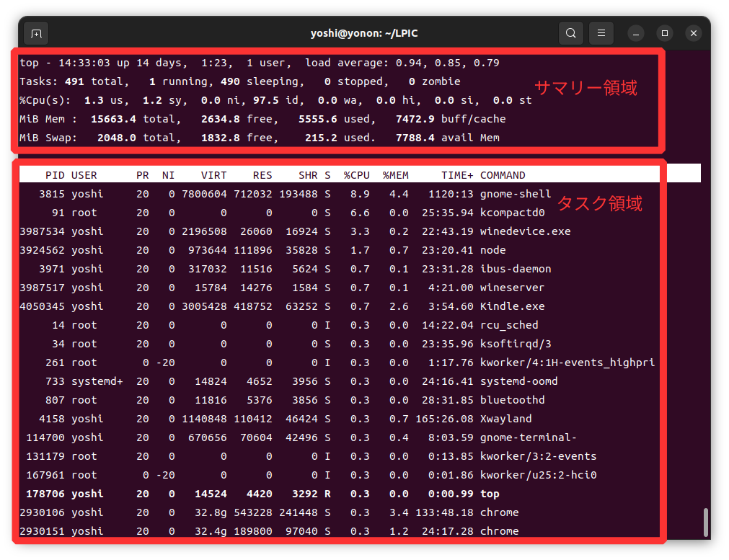729x560 pixels.
Task: Click the window title yoshi@yonon: ~/LPIC
Action: [x=364, y=33]
